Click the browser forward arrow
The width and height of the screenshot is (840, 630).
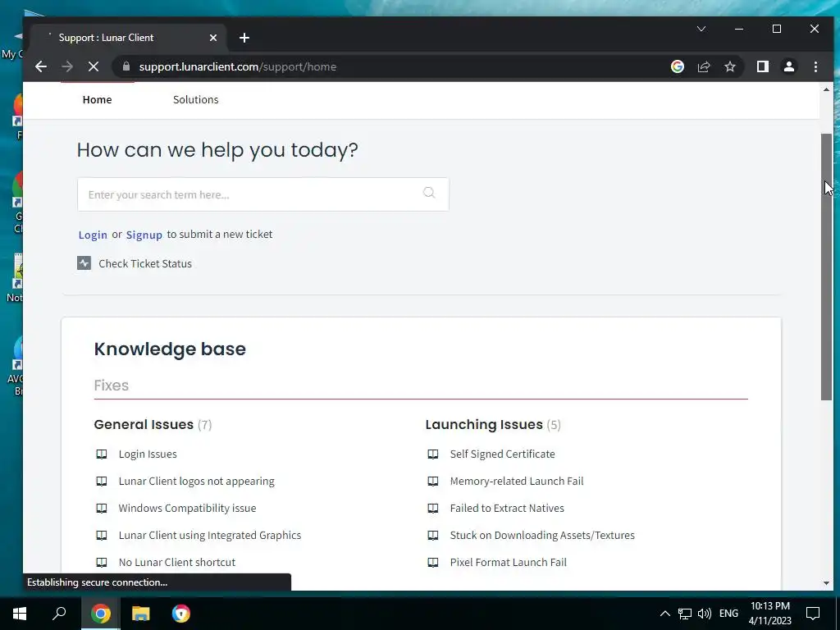point(67,66)
